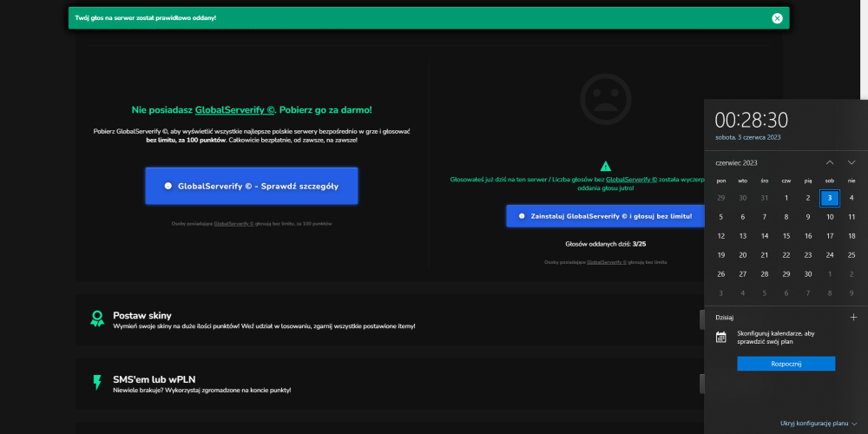Dismiss the green vote confirmation notification

(x=777, y=18)
